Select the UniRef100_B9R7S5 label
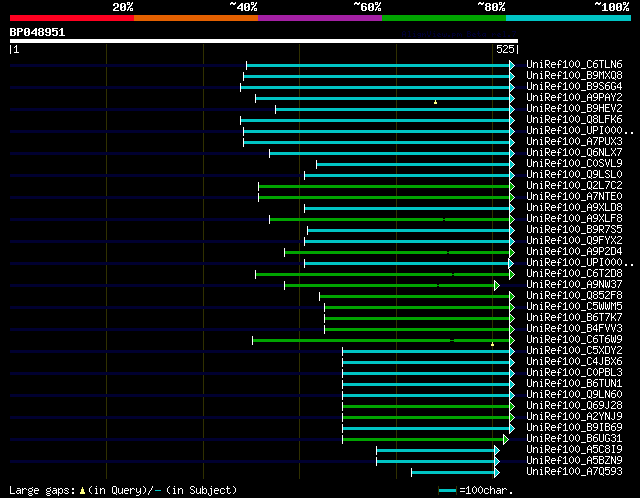 coord(574,230)
